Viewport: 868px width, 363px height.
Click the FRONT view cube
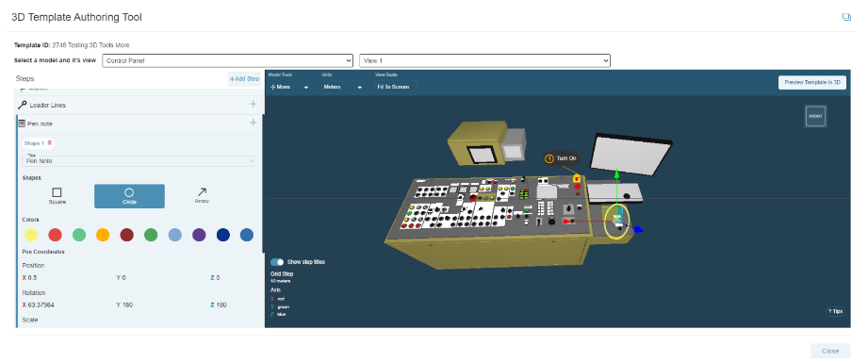(x=815, y=116)
